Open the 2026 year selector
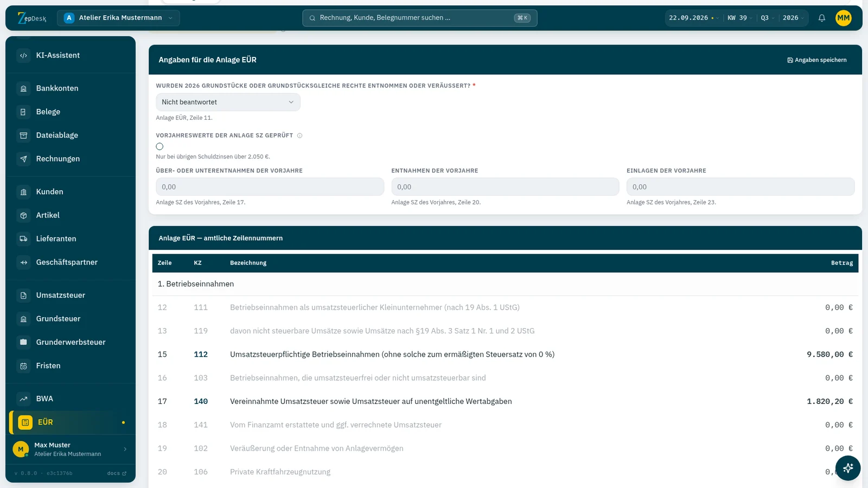The image size is (868, 488). (x=793, y=18)
